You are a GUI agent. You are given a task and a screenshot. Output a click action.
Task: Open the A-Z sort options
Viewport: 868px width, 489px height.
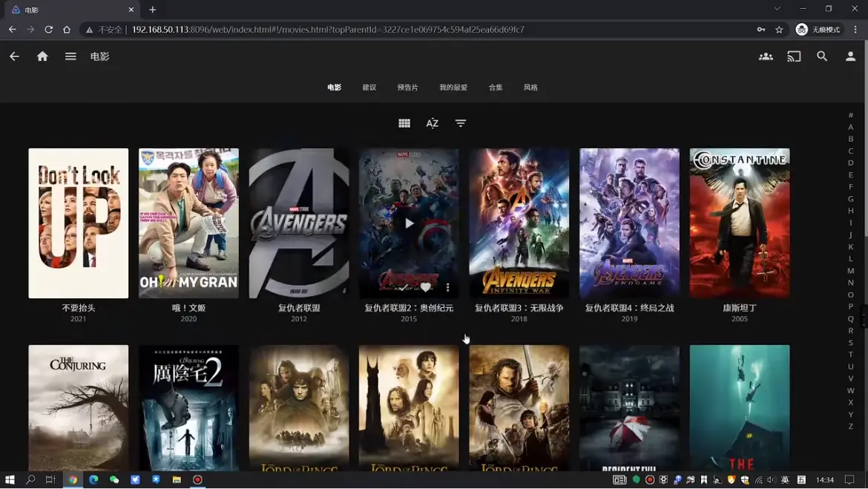(433, 123)
